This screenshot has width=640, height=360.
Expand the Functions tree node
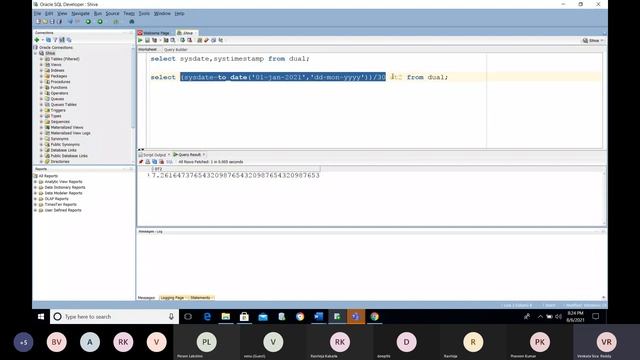coord(41,88)
